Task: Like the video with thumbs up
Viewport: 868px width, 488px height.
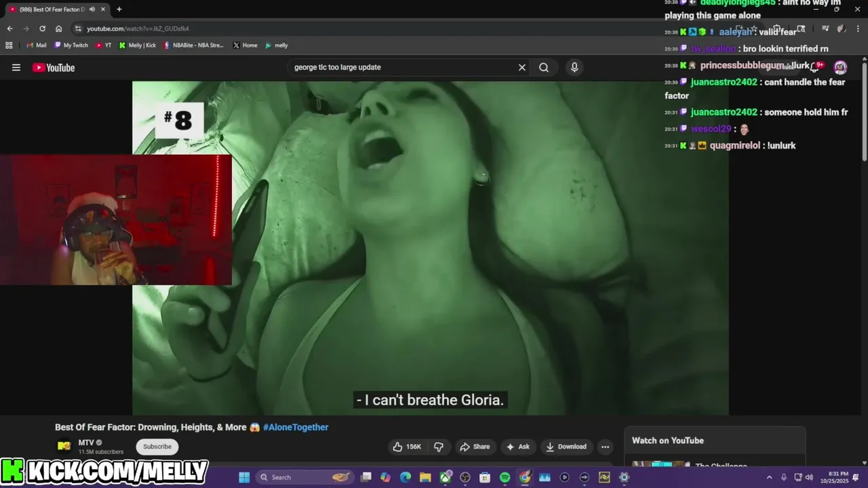Action: tap(407, 447)
